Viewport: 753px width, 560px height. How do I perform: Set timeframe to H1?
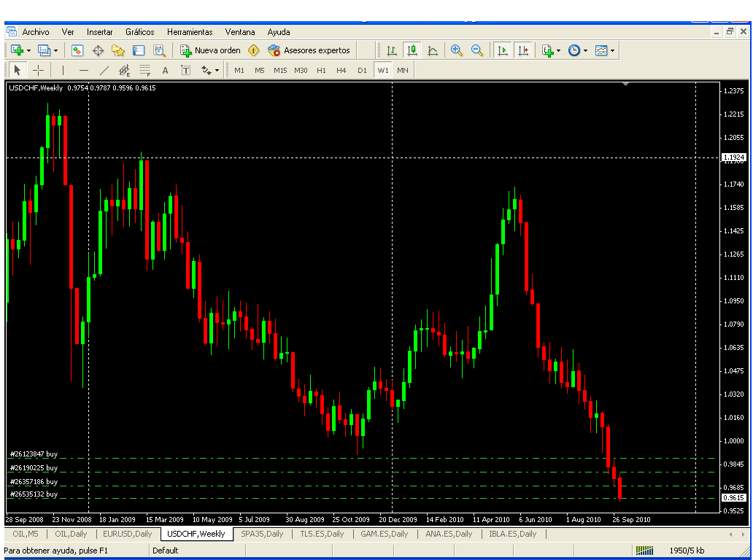[321, 71]
